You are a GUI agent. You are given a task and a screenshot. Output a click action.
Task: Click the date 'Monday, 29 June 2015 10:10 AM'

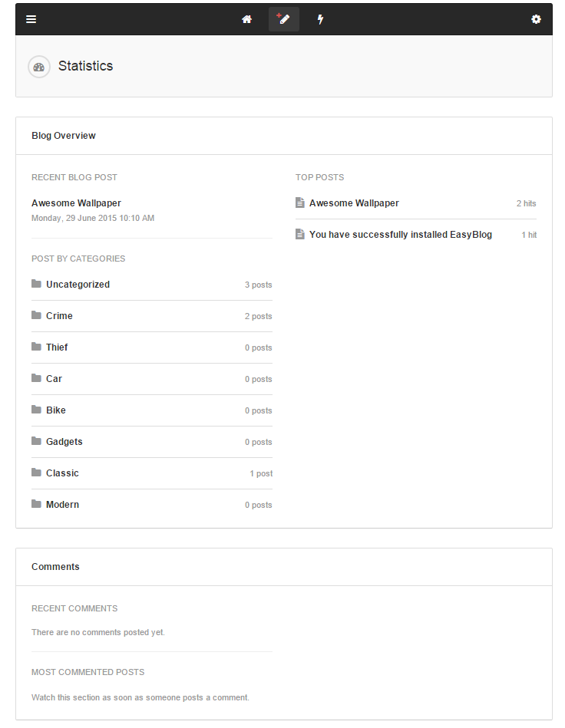93,218
